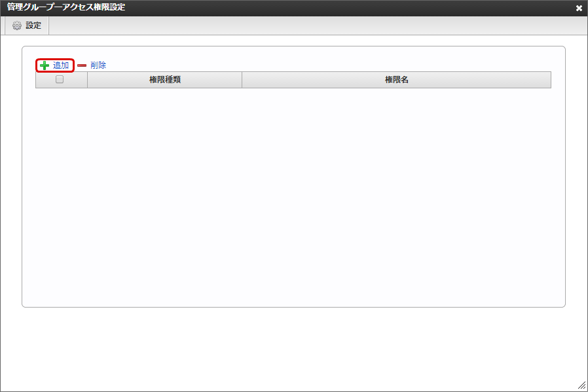
Task: Open the 設定 tab
Action: point(27,26)
